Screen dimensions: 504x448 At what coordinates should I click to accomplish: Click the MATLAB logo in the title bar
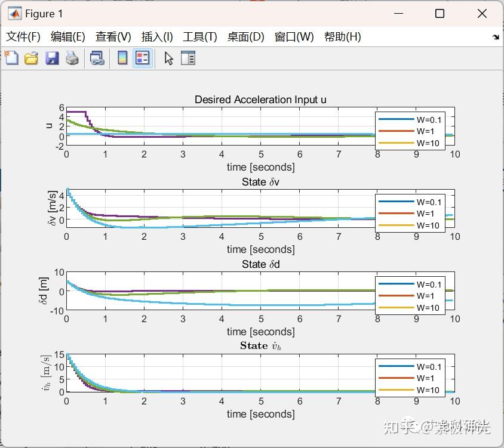pos(14,14)
